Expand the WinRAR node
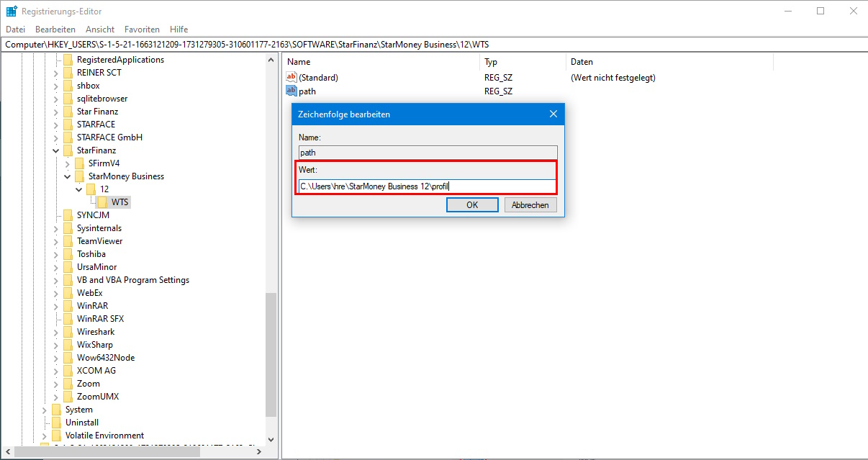Viewport: 868px width, 460px height. [x=56, y=306]
